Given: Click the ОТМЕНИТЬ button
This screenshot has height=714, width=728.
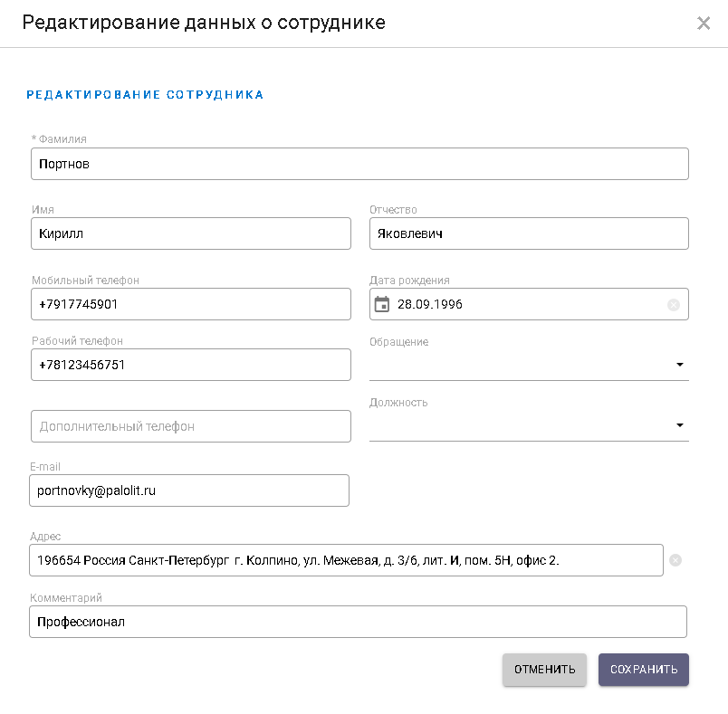Looking at the screenshot, I should (544, 670).
